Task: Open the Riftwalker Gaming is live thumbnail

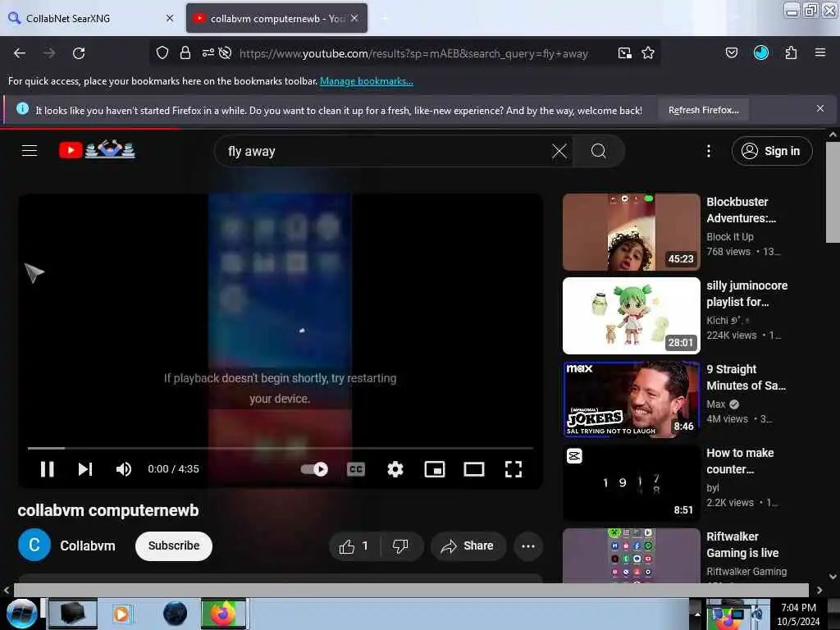Action: pyautogui.click(x=631, y=555)
